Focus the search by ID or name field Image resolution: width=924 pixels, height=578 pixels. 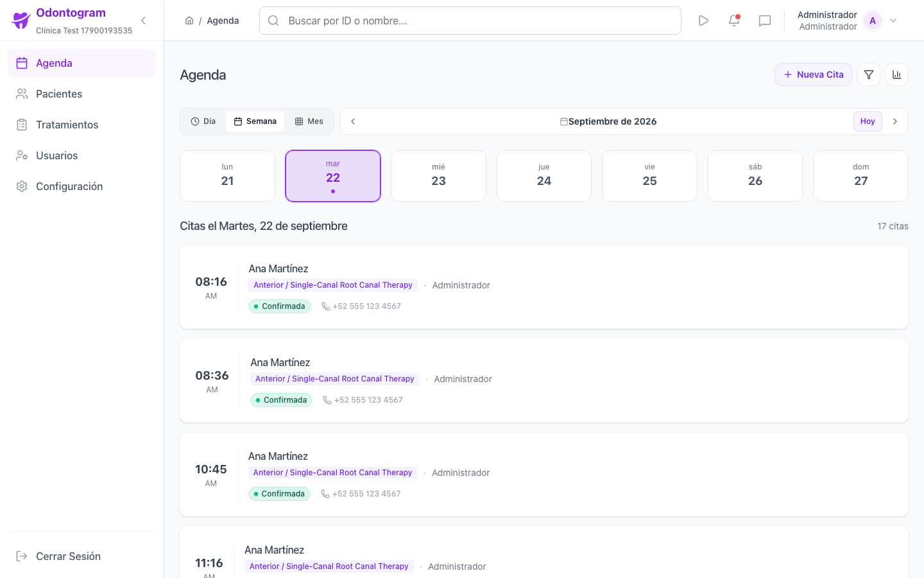[x=470, y=21]
